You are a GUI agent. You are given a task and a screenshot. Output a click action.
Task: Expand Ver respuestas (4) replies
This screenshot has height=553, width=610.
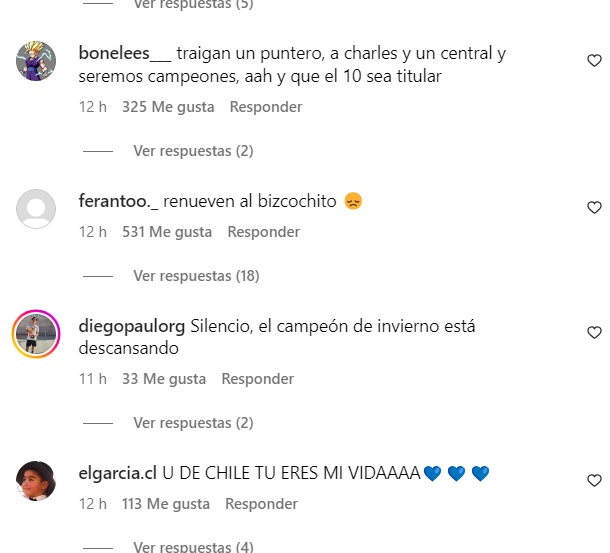click(x=193, y=547)
